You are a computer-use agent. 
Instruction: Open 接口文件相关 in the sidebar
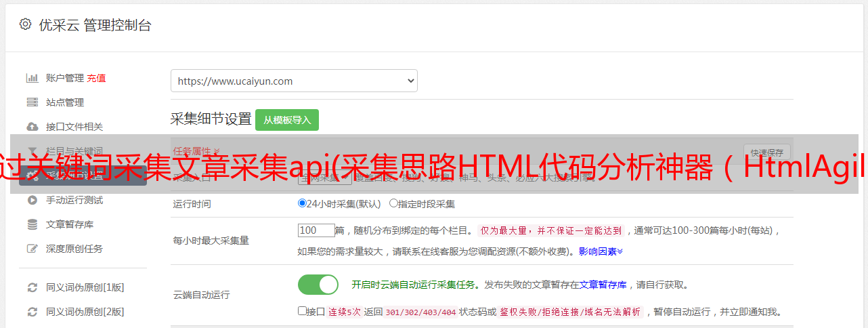click(x=74, y=127)
